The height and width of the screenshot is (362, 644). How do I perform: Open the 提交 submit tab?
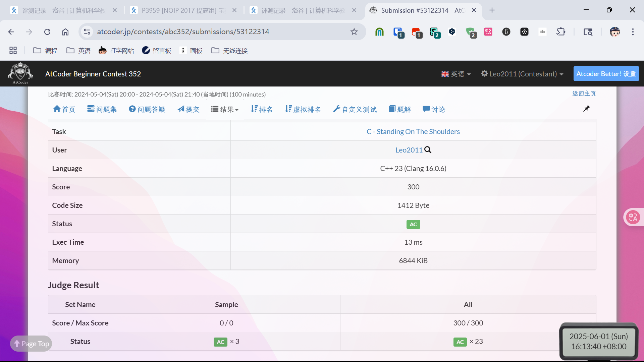click(188, 109)
